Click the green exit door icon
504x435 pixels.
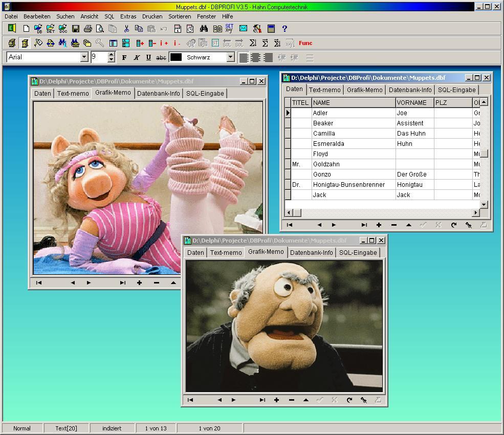pyautogui.click(x=12, y=28)
